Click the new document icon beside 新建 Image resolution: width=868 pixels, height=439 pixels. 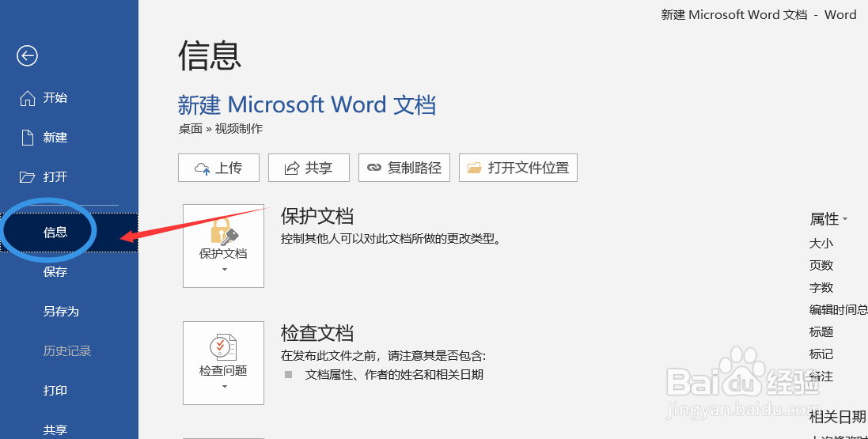click(x=27, y=138)
